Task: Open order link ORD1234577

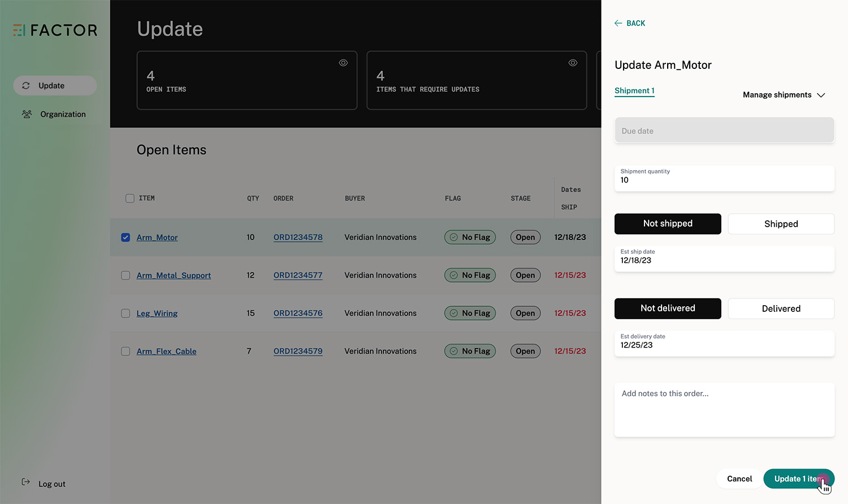Action: pos(298,275)
